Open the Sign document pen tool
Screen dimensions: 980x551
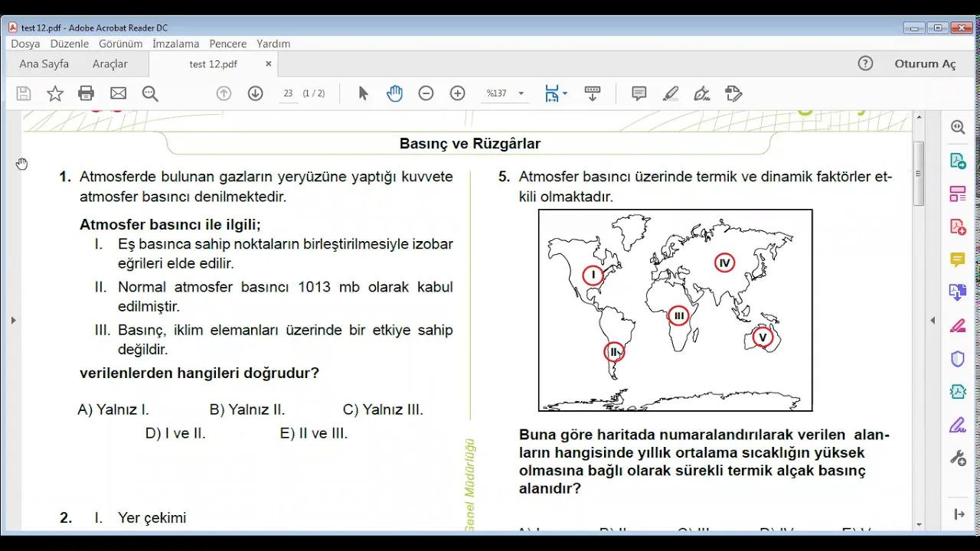tap(702, 93)
